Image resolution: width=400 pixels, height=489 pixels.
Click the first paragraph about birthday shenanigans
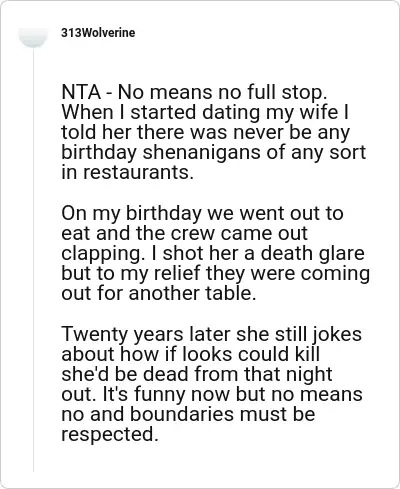(x=214, y=132)
